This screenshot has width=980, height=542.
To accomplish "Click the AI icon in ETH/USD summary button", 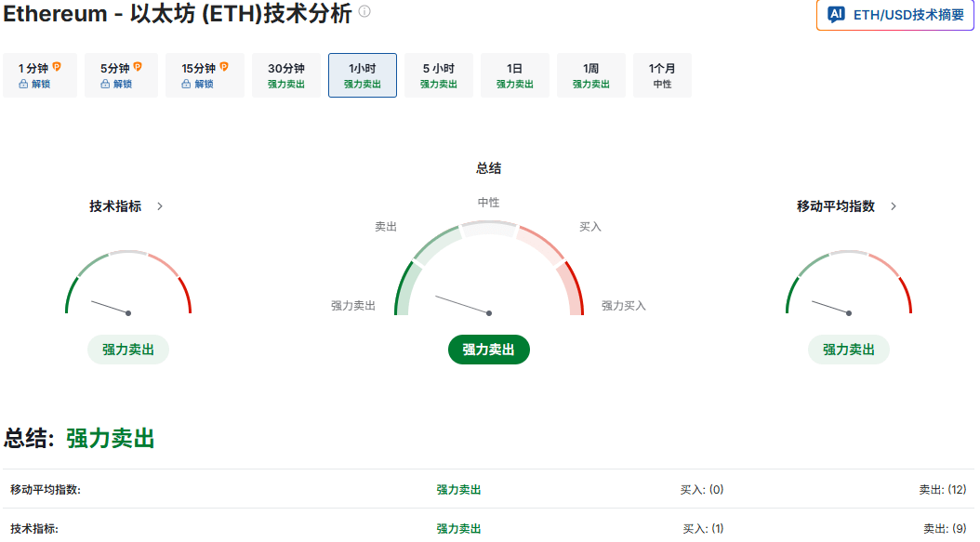I will 836,14.
